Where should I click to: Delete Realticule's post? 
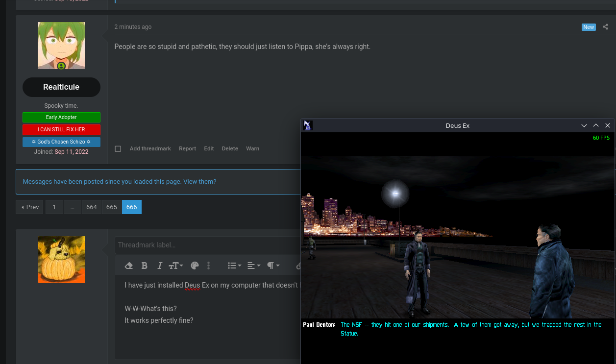click(x=230, y=148)
